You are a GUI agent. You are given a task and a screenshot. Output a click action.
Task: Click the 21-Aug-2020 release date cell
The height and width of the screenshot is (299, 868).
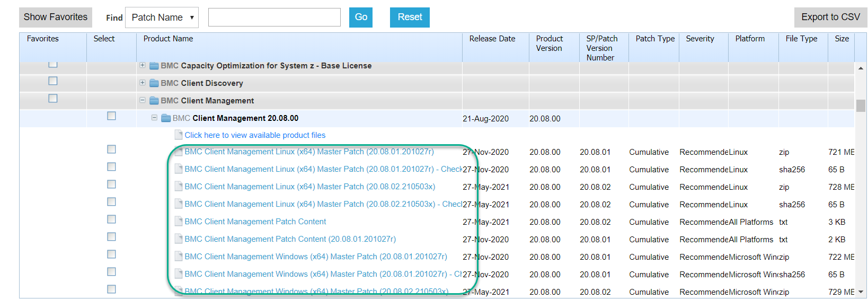click(x=485, y=119)
